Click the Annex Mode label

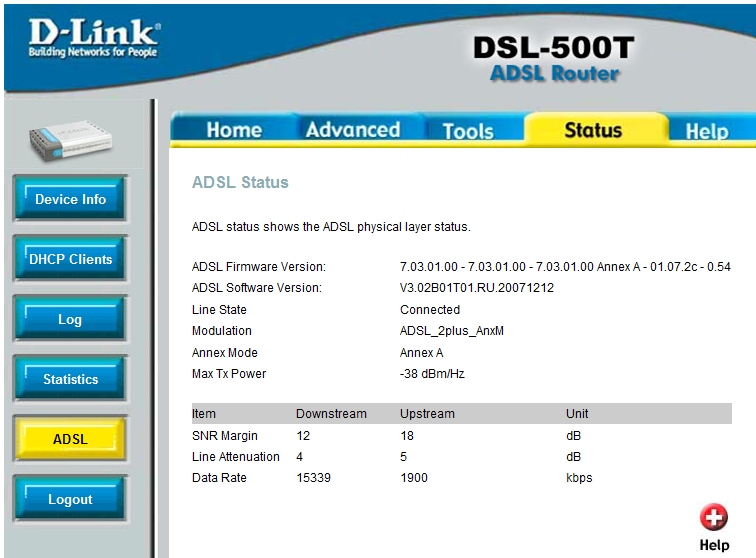(x=225, y=353)
